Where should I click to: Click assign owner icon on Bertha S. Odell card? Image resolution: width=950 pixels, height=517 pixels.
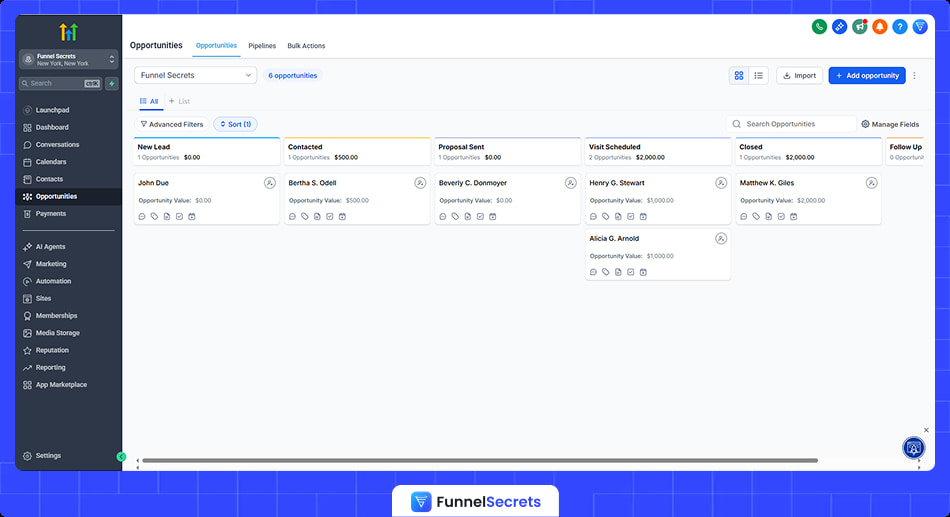coord(420,183)
